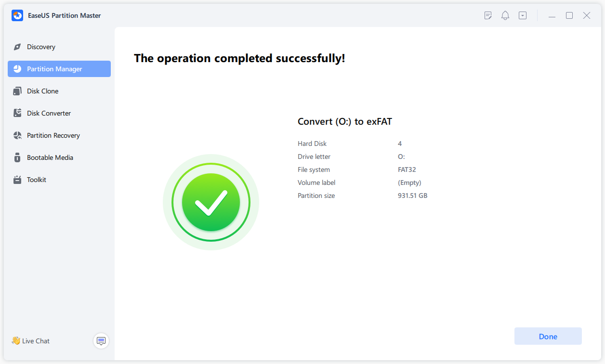Click the Disk Converter icon
The height and width of the screenshot is (364, 605).
coord(17,113)
